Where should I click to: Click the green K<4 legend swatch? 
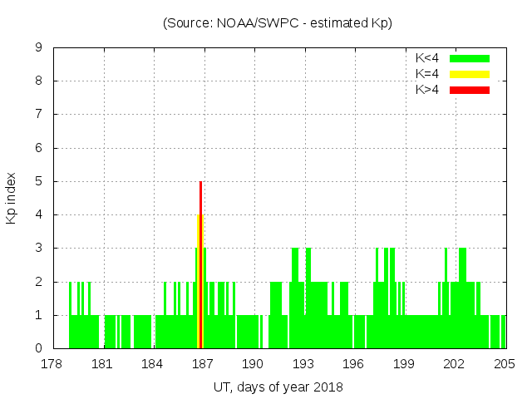click(470, 58)
